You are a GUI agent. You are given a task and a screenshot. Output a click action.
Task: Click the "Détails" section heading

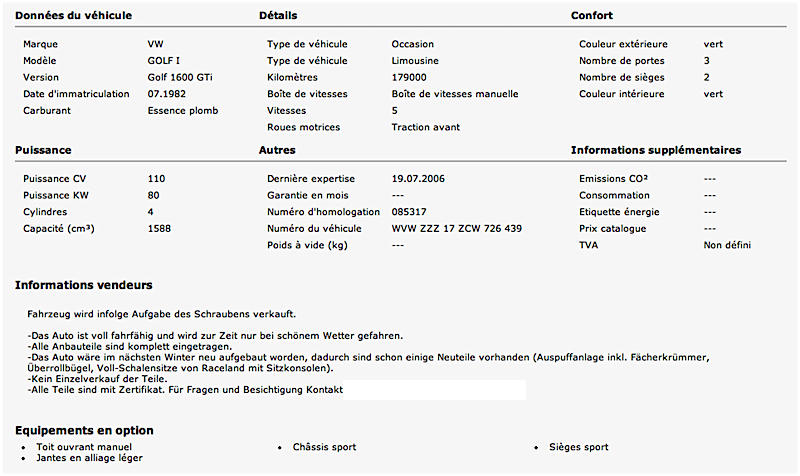tap(278, 16)
